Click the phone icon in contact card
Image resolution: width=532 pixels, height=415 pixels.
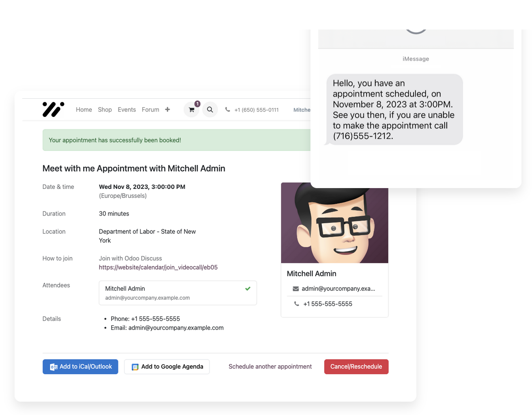coord(297,304)
